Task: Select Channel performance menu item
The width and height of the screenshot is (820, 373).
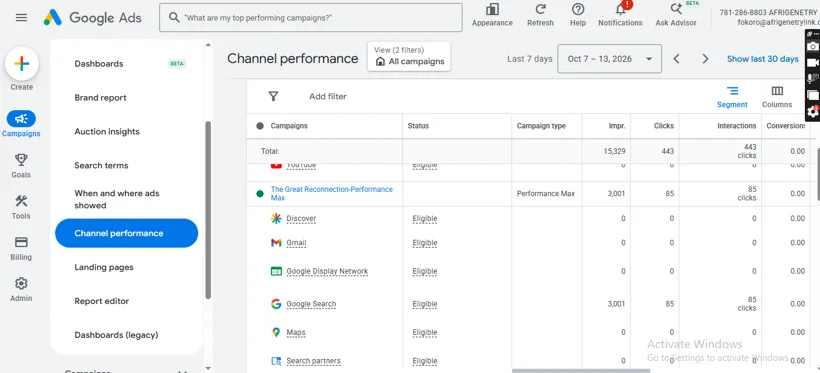Action: click(127, 233)
